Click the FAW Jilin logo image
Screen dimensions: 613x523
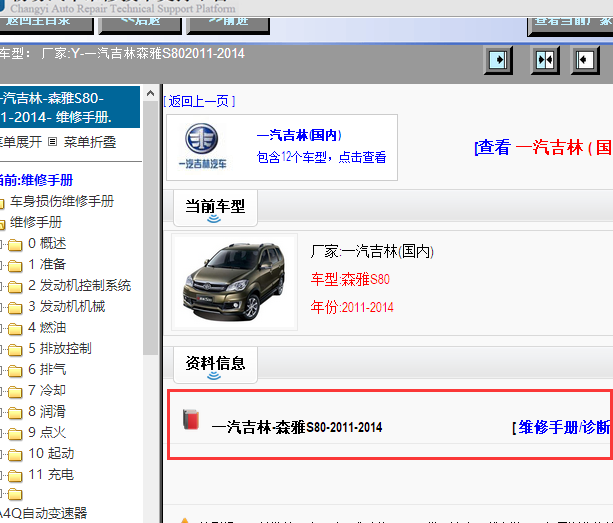coord(202,146)
